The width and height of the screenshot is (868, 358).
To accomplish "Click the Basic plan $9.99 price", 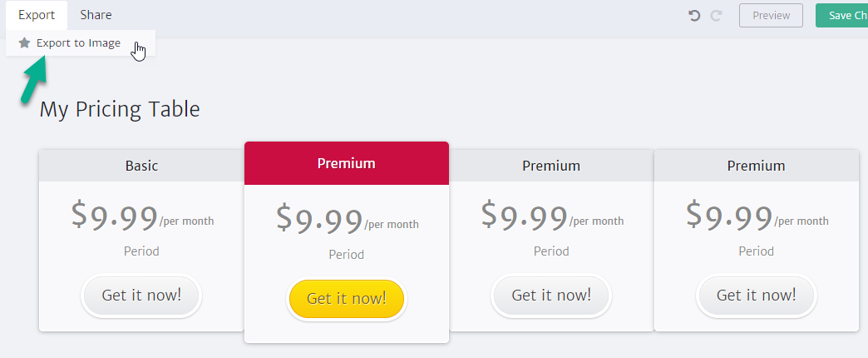I will 115,216.
